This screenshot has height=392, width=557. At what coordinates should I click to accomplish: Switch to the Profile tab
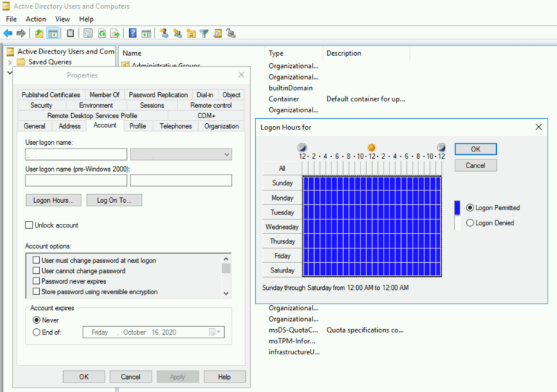tap(138, 126)
